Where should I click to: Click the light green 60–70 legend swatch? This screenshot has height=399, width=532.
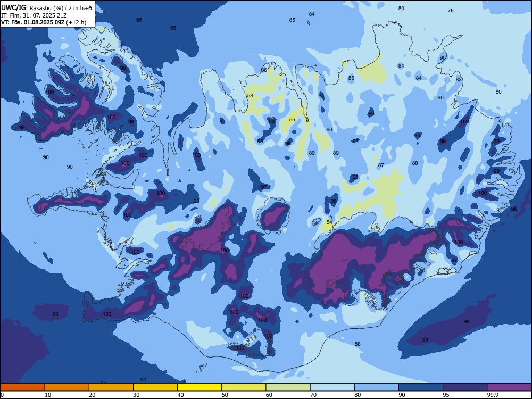click(288, 387)
